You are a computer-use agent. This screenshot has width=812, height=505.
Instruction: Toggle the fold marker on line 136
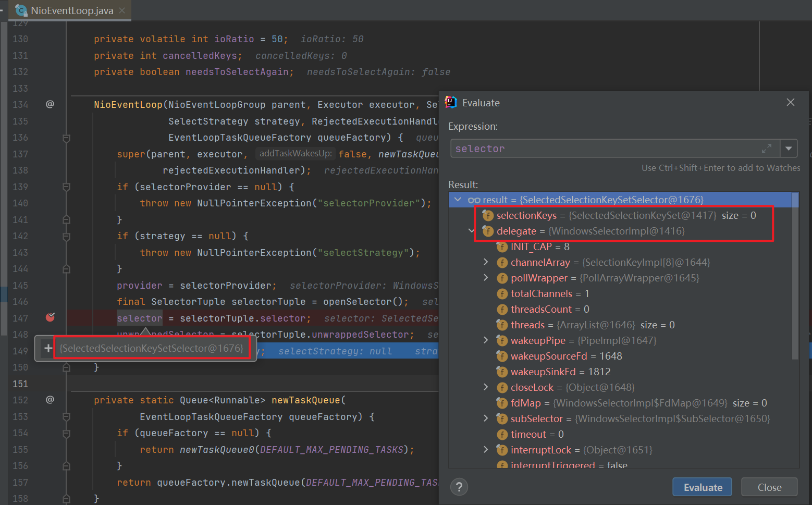coord(66,138)
